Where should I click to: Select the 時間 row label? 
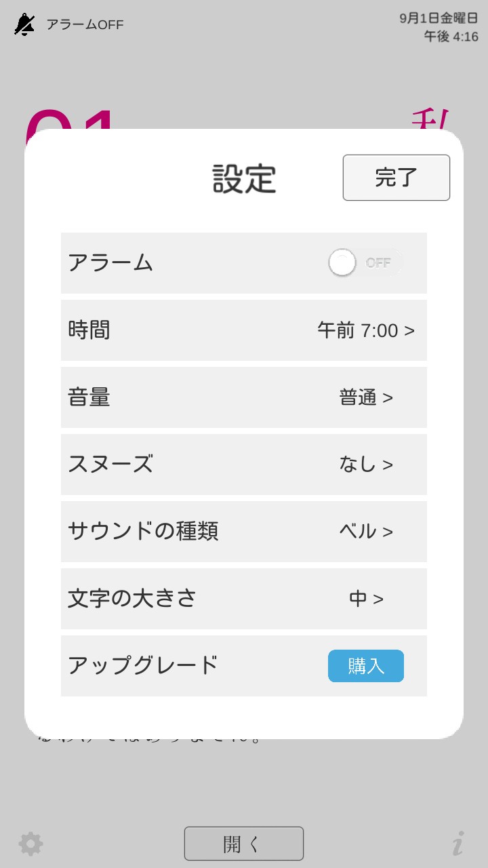(x=89, y=330)
